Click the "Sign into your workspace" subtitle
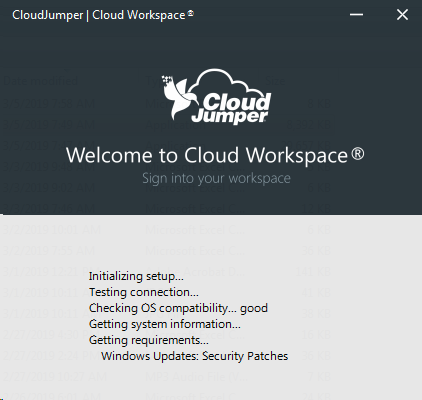 point(216,178)
